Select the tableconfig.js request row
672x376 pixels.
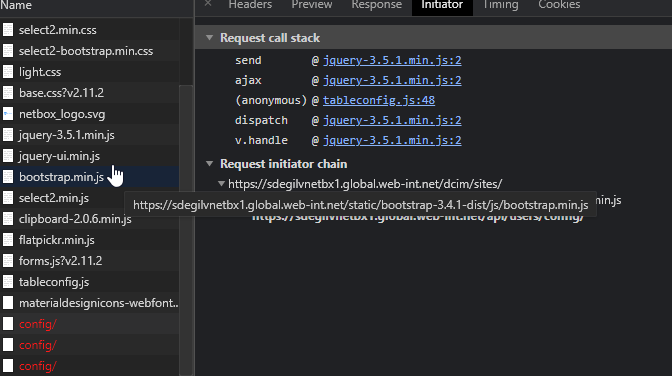click(x=90, y=282)
